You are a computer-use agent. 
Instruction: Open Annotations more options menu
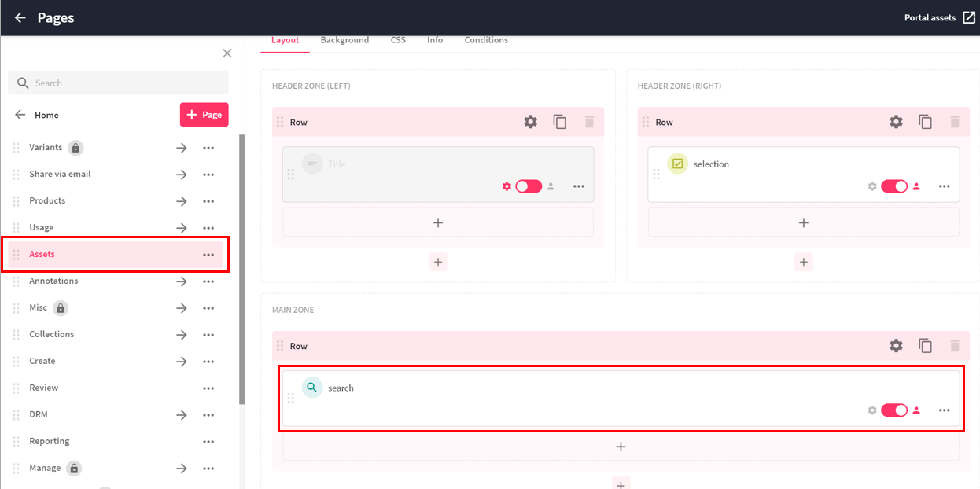click(x=208, y=281)
